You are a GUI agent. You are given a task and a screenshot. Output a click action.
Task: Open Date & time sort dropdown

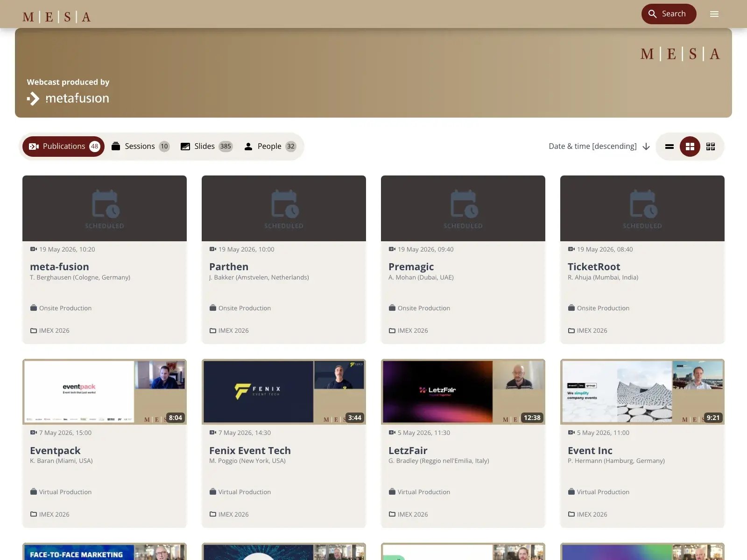click(599, 147)
